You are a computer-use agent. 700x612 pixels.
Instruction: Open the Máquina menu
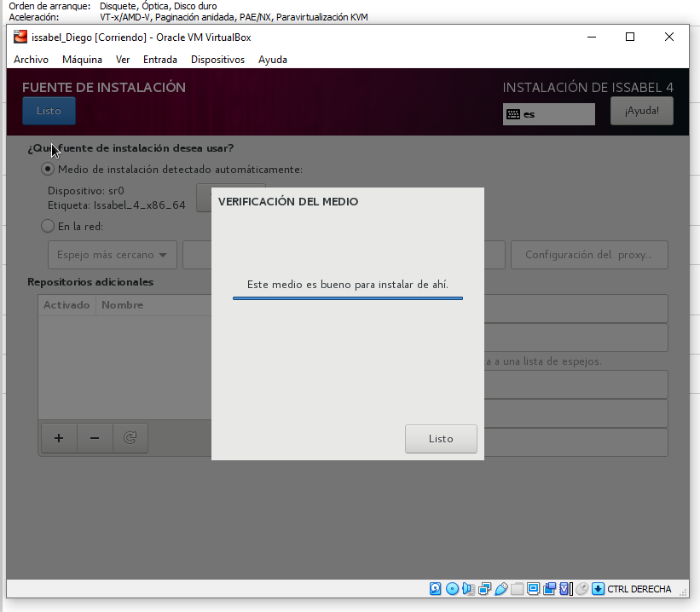click(82, 60)
